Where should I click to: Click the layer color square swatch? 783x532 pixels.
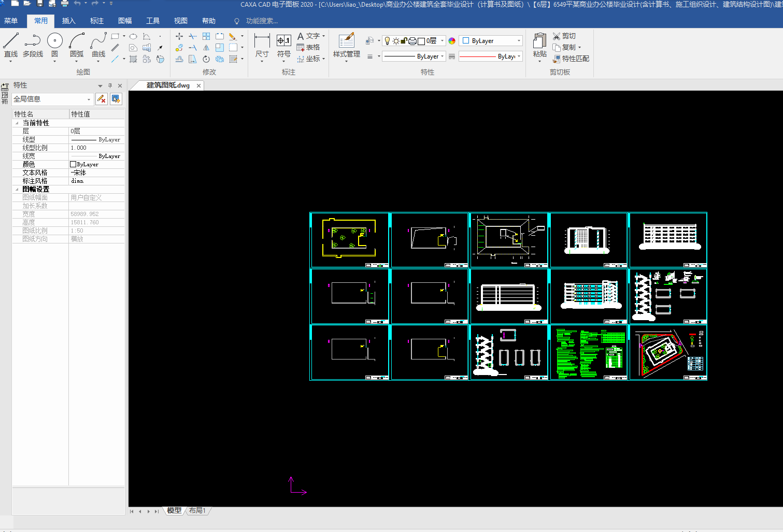[421, 41]
